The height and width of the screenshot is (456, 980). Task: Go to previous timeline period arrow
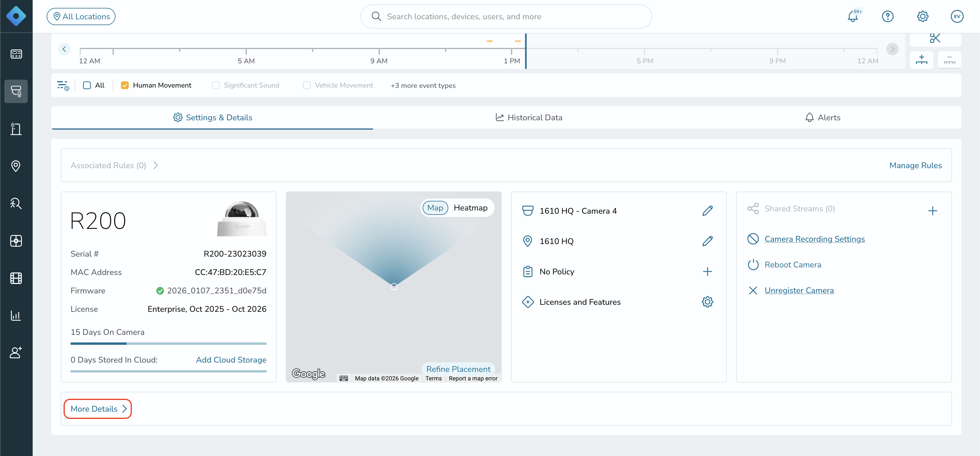click(x=64, y=49)
